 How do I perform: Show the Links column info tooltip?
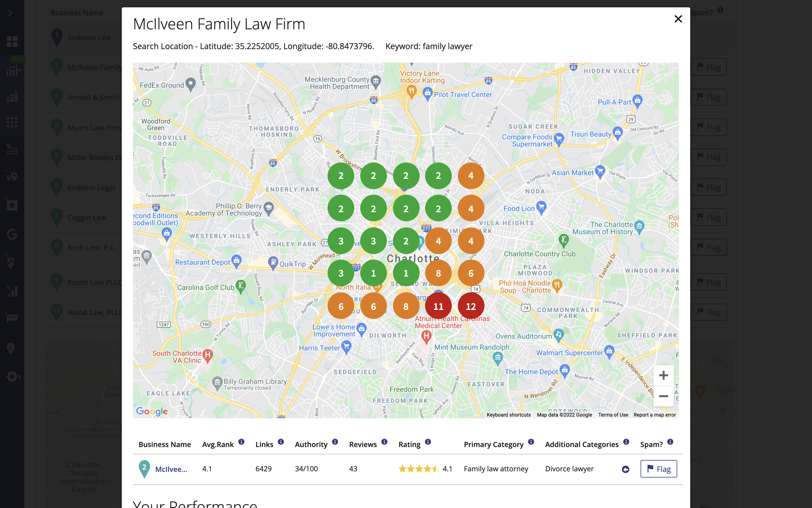coord(281,442)
